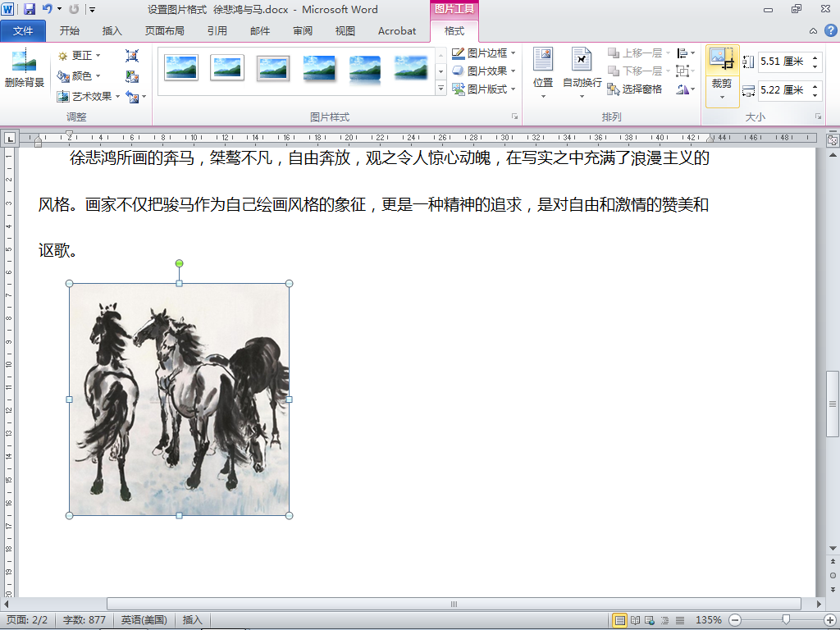Switch to the View (视图) tab
Image resolution: width=840 pixels, height=630 pixels.
tap(345, 31)
